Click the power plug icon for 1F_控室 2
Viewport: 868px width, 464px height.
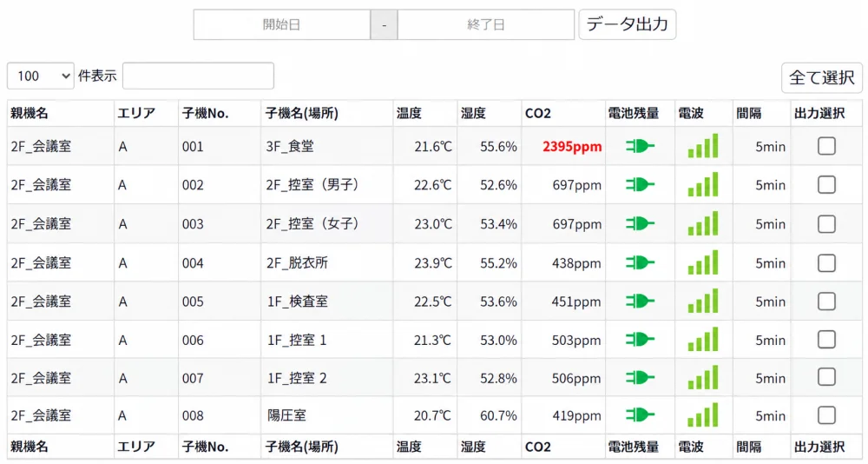point(640,378)
